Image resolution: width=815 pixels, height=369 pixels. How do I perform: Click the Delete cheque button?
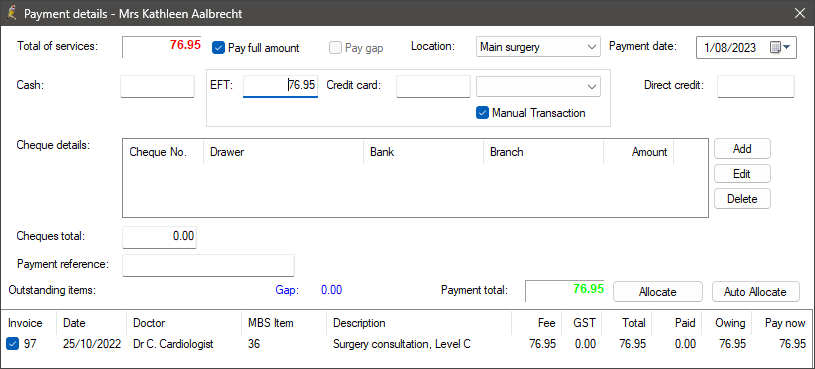point(742,199)
